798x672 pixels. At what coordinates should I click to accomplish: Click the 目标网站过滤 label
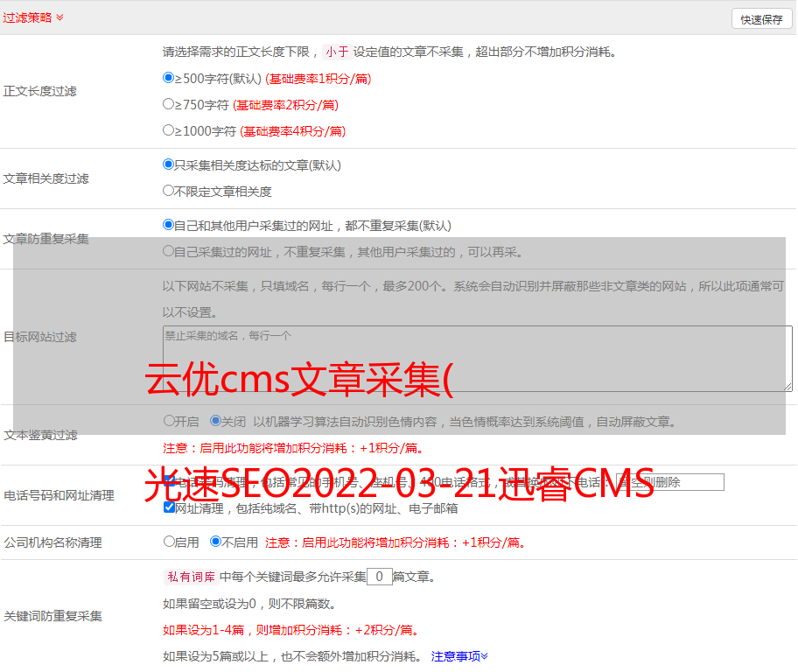pos(39,337)
